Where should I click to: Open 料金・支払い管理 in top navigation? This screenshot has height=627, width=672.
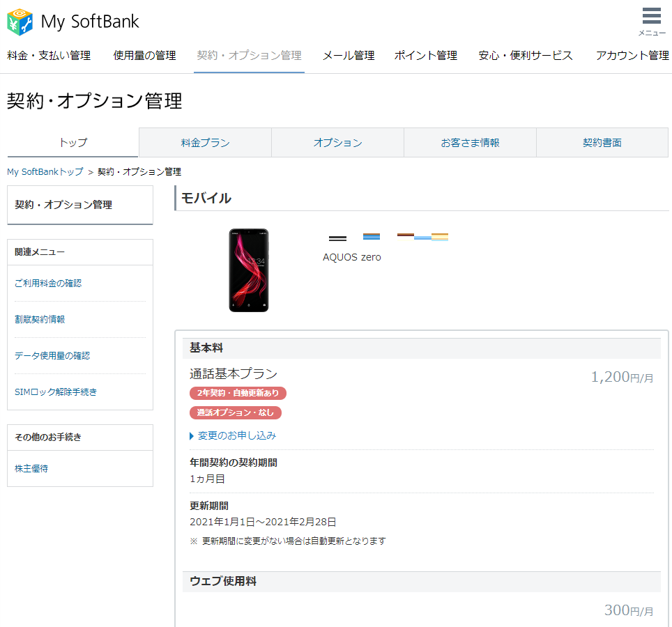49,56
